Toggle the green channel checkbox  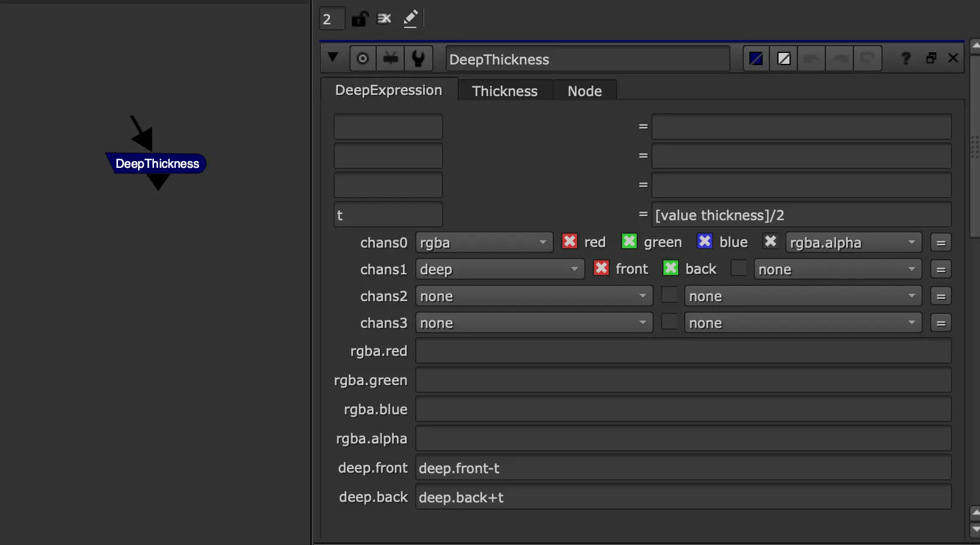[629, 241]
